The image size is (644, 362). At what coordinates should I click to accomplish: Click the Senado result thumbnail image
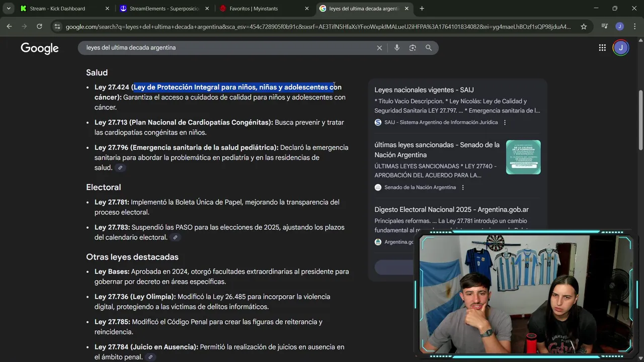(x=523, y=157)
